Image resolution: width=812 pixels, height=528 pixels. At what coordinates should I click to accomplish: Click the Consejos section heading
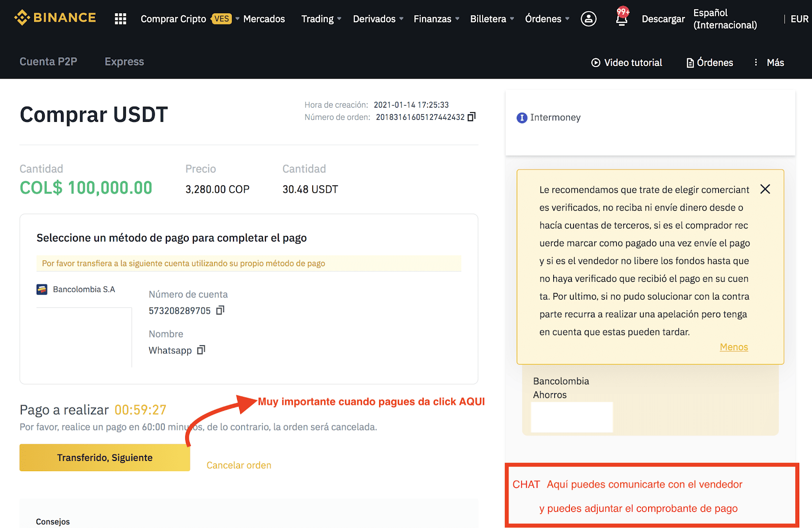(x=53, y=522)
